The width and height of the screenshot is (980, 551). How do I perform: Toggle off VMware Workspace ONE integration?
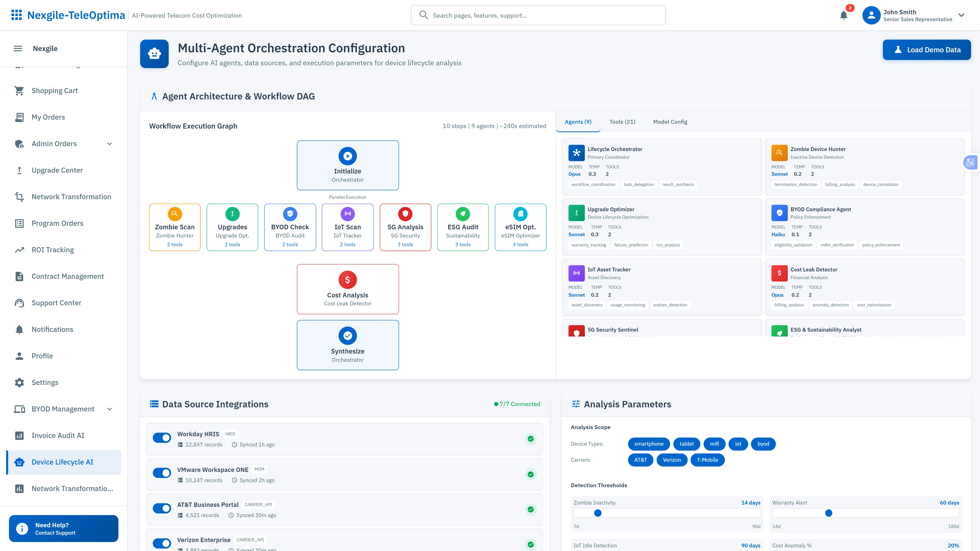(162, 473)
